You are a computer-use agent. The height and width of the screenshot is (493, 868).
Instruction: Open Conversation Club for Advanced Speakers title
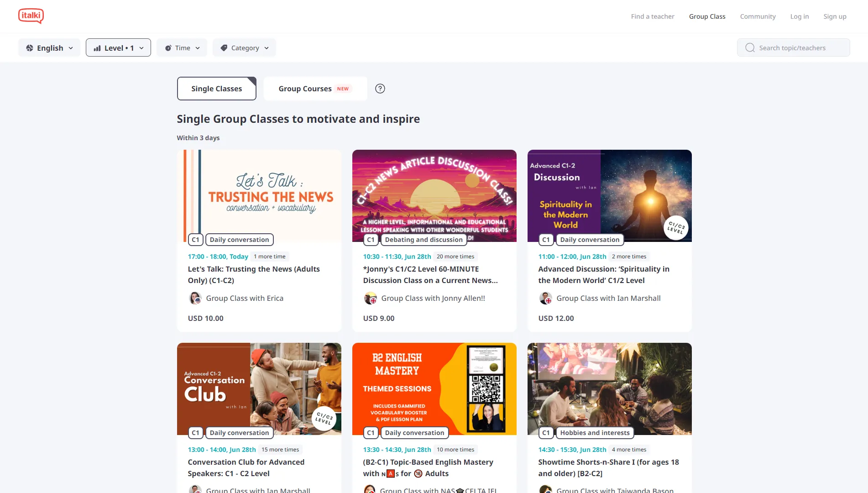[246, 468]
